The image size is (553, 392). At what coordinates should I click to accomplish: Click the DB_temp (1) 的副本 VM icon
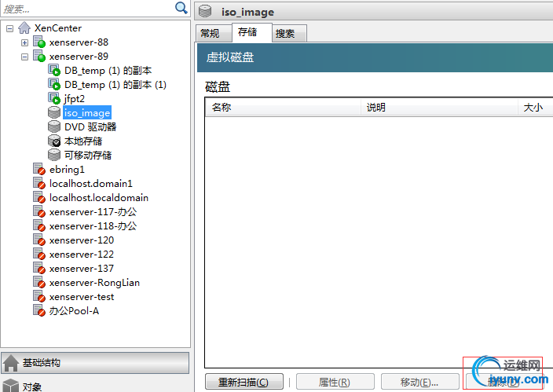pos(54,70)
